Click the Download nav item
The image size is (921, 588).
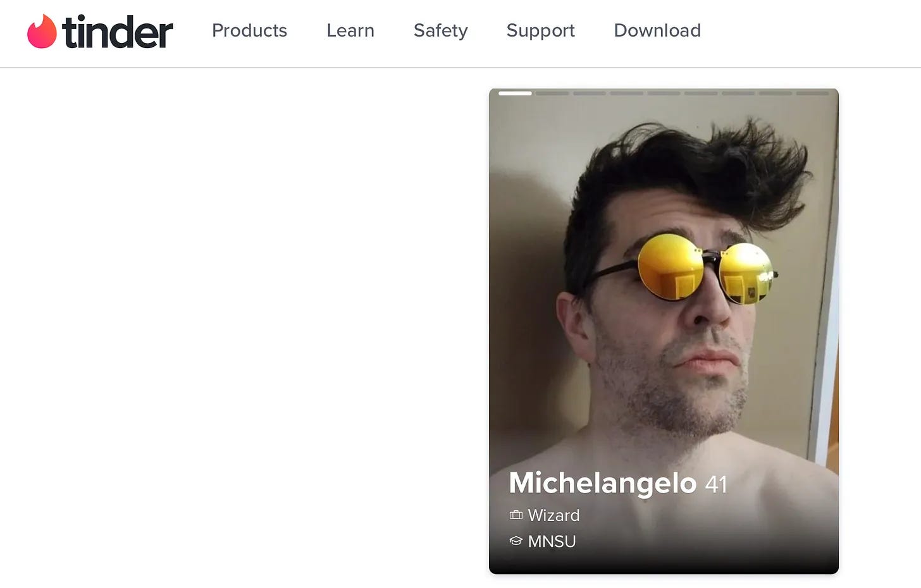point(657,30)
